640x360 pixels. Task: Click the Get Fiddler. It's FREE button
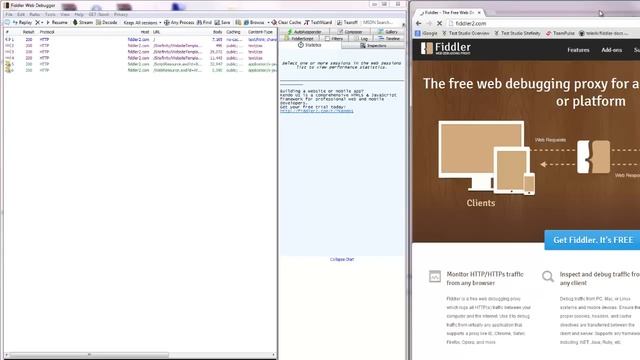[592, 240]
